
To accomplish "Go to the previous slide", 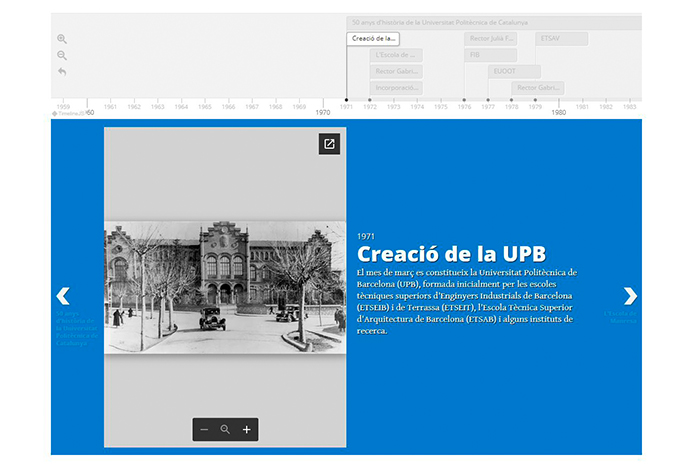I will (x=64, y=296).
